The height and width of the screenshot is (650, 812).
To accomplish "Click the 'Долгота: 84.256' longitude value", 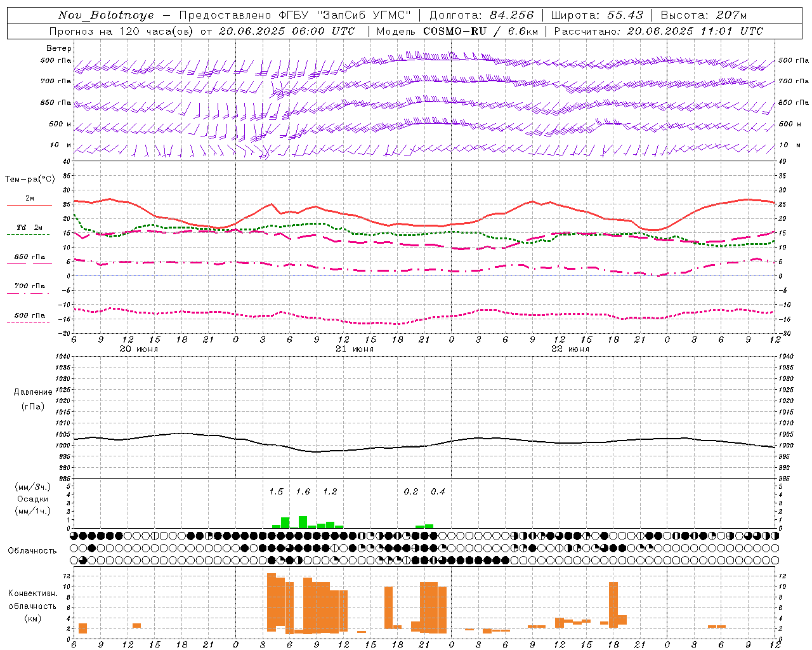I will [481, 15].
